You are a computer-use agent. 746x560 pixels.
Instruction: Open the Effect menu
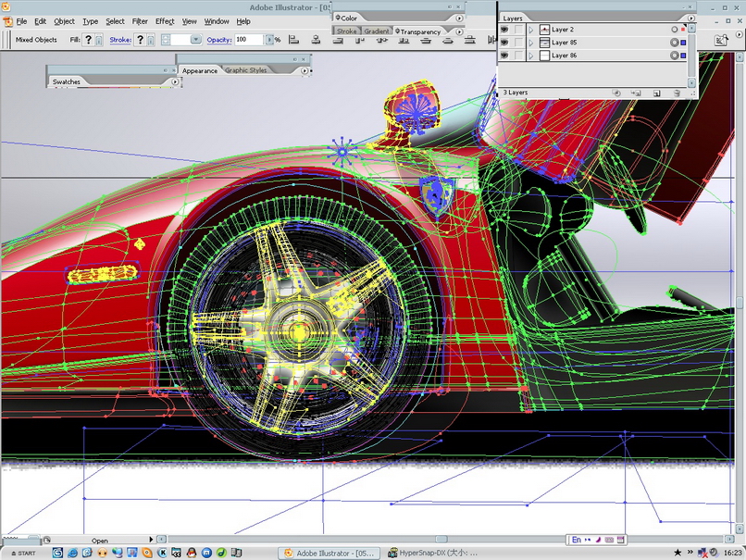point(165,21)
